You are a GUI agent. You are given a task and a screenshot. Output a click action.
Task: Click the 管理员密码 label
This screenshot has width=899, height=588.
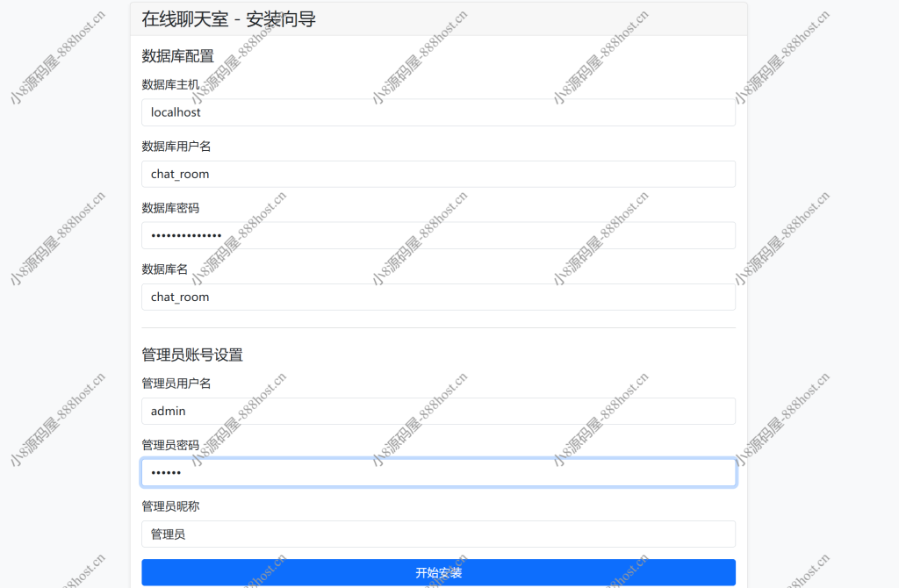[x=170, y=445]
